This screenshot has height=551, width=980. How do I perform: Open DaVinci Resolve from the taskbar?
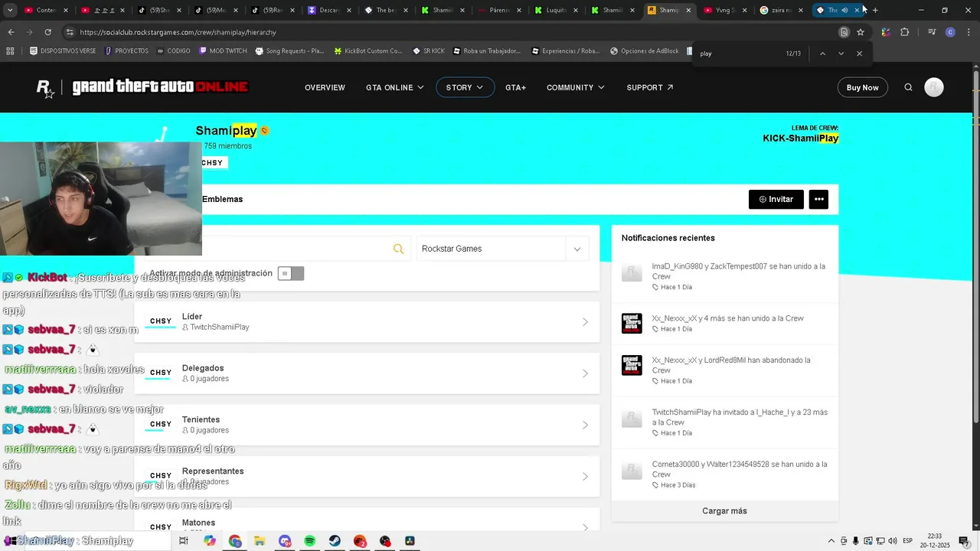pos(410,541)
